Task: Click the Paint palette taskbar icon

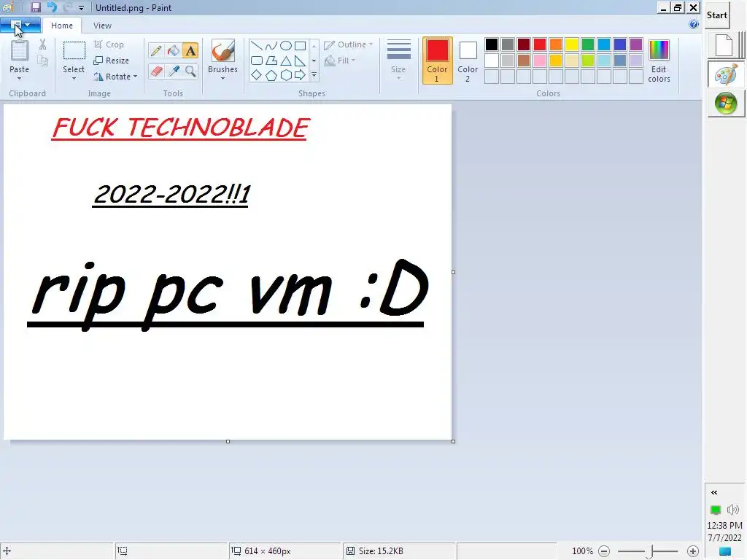Action: click(725, 74)
